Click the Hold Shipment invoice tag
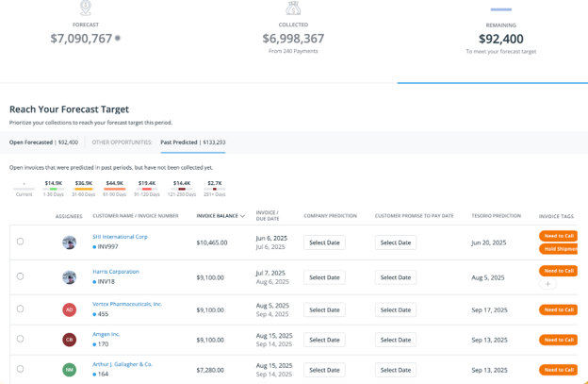This screenshot has height=384, width=588. click(558, 249)
